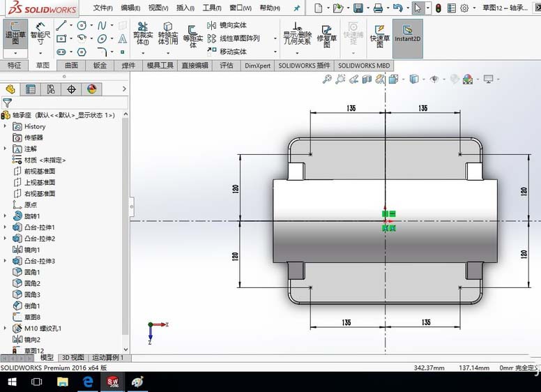The image size is (541, 392).
Task: Click Repair Sketch (修复草图) tool
Action: coord(326,36)
